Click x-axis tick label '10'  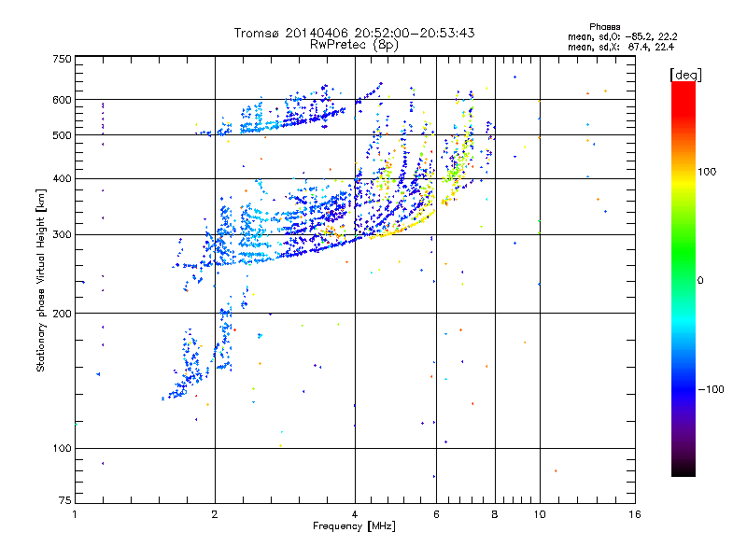[540, 514]
